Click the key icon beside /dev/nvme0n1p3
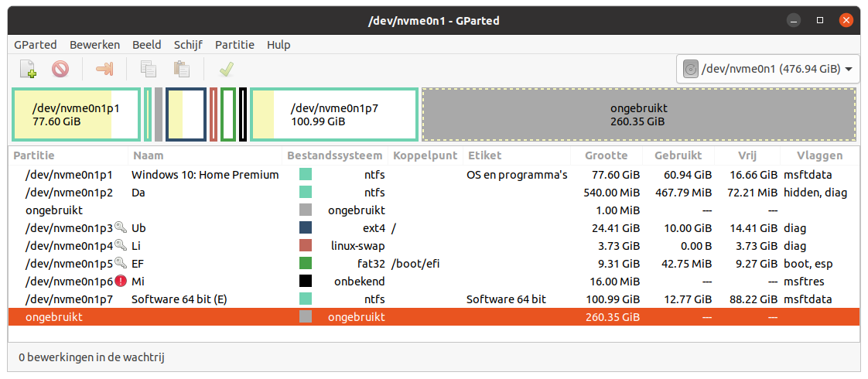Screen dimensions: 868x379 pos(120,228)
